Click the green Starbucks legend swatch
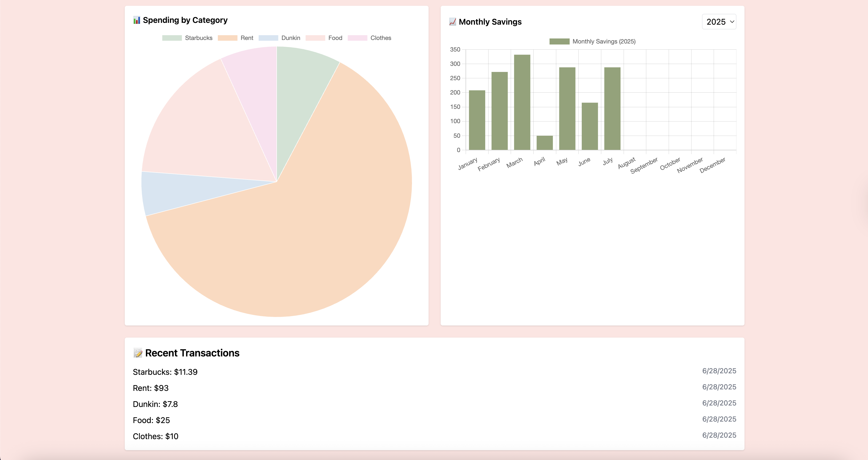Viewport: 868px width, 460px height. click(172, 38)
